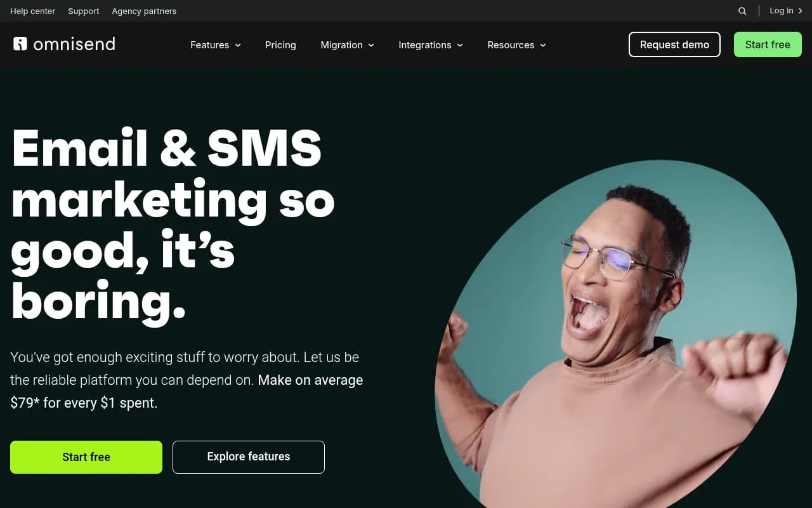Expand the Features dropdown chevron
812x508 pixels.
[238, 45]
